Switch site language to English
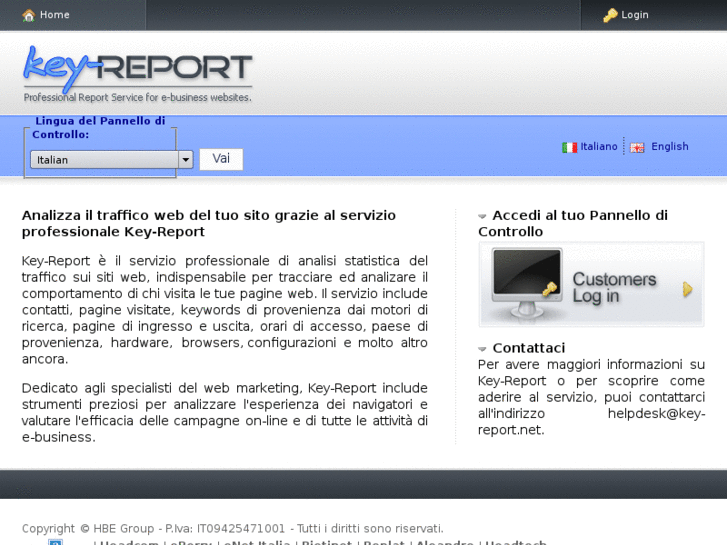Image resolution: width=727 pixels, height=545 pixels. click(670, 147)
